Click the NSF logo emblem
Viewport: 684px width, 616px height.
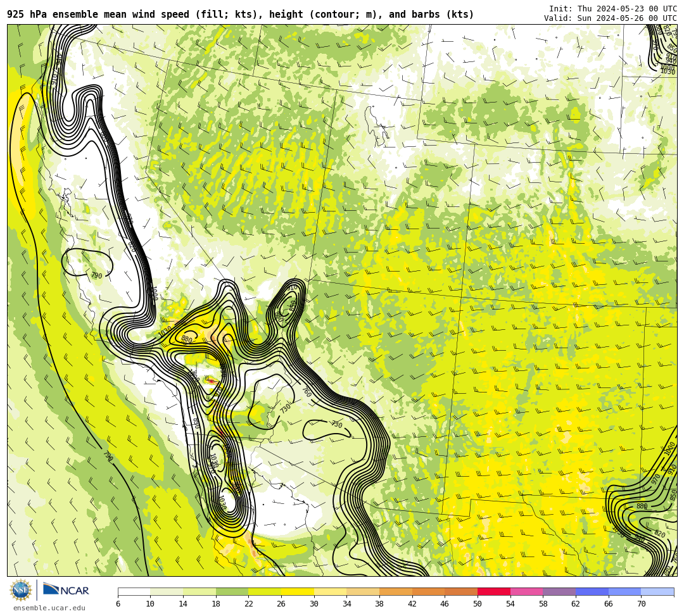pyautogui.click(x=20, y=590)
